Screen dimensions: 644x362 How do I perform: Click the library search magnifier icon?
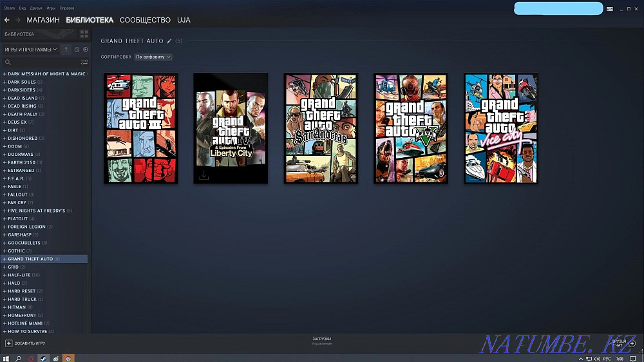8,62
